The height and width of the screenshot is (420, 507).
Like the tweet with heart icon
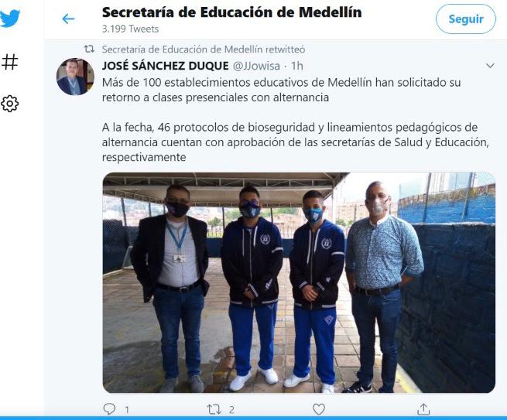click(319, 409)
